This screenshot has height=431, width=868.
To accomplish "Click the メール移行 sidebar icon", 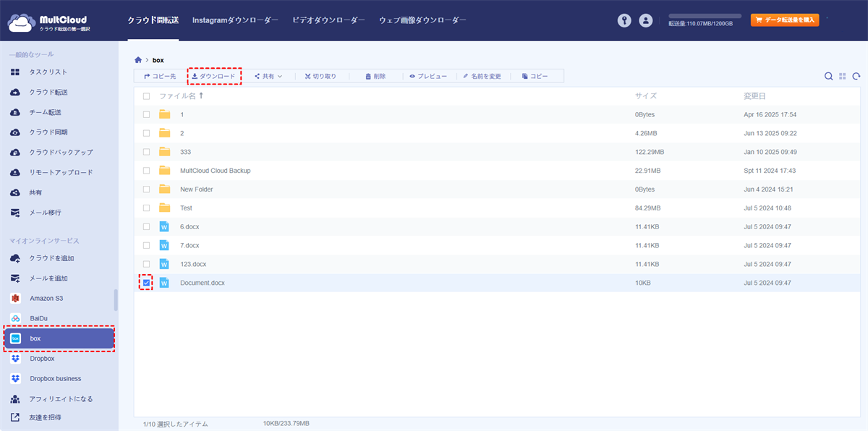I will (15, 213).
